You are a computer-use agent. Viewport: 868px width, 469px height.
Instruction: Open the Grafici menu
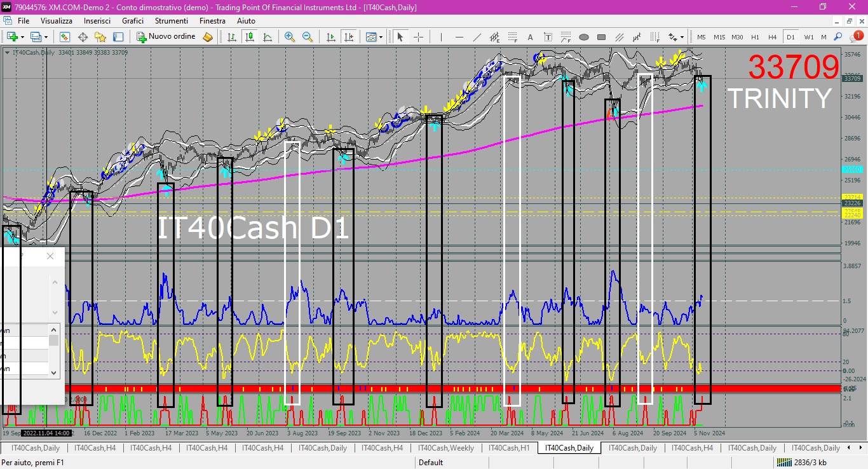pyautogui.click(x=133, y=20)
